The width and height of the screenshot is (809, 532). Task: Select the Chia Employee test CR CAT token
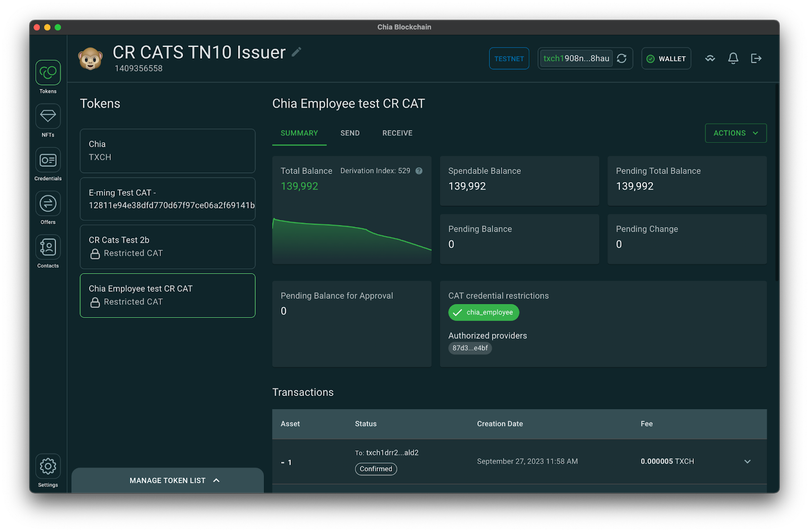[168, 295]
